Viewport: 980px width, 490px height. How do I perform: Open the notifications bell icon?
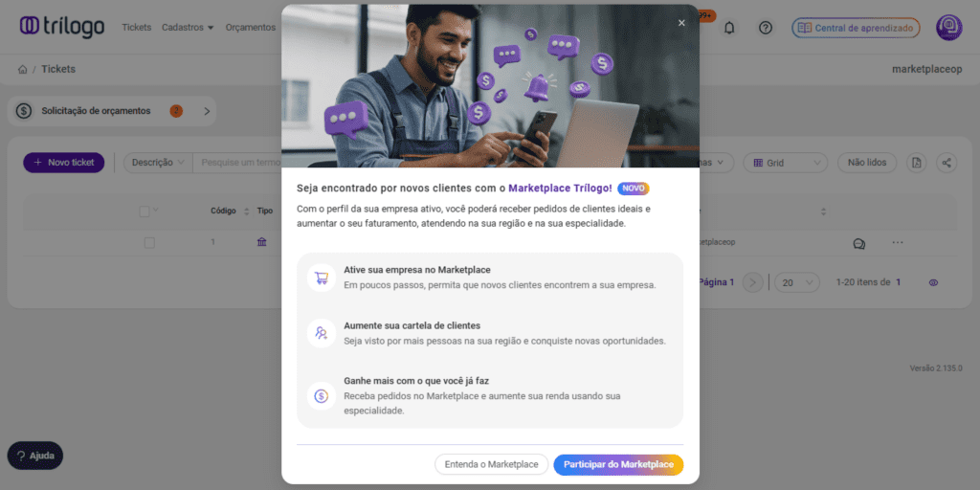pyautogui.click(x=728, y=28)
